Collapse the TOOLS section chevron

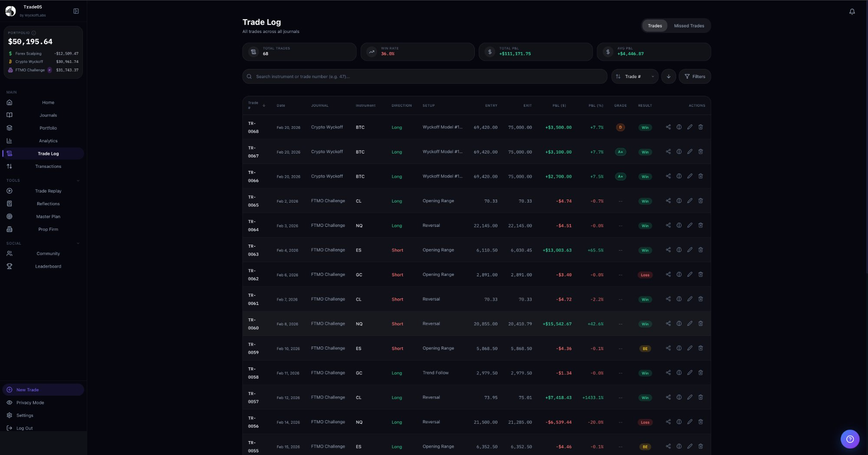pos(78,180)
